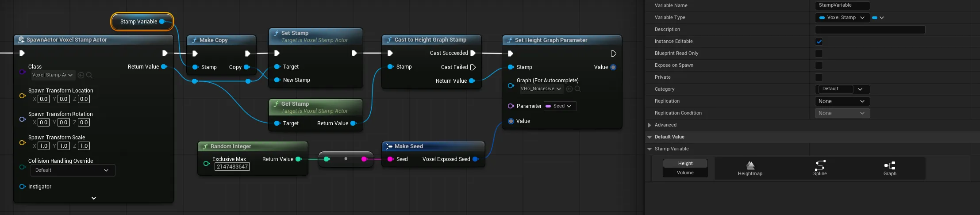Screen dimensions: 980x215
Task: Open the Collision Handling Override dropdown
Action: tap(73, 170)
